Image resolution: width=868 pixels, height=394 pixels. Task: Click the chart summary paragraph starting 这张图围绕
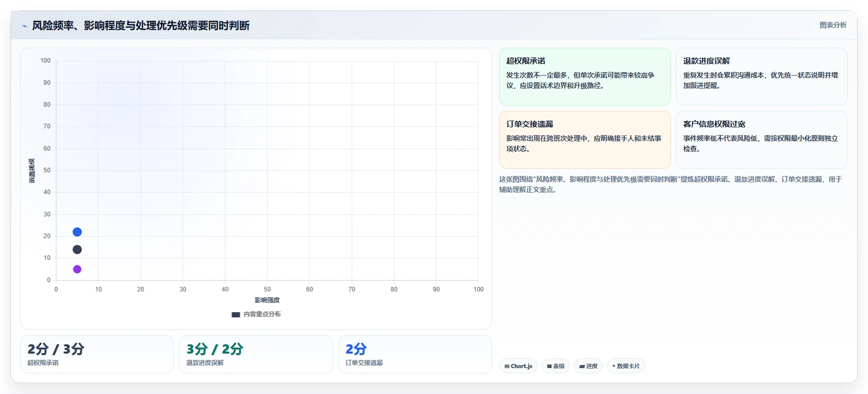click(x=670, y=184)
